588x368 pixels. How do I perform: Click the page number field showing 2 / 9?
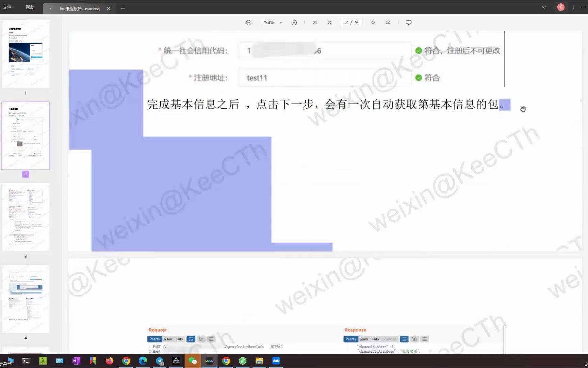[351, 22]
